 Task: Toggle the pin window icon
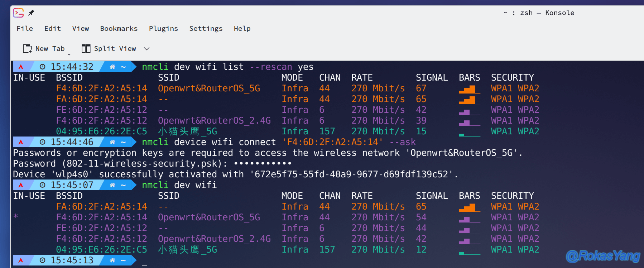pyautogui.click(x=31, y=13)
